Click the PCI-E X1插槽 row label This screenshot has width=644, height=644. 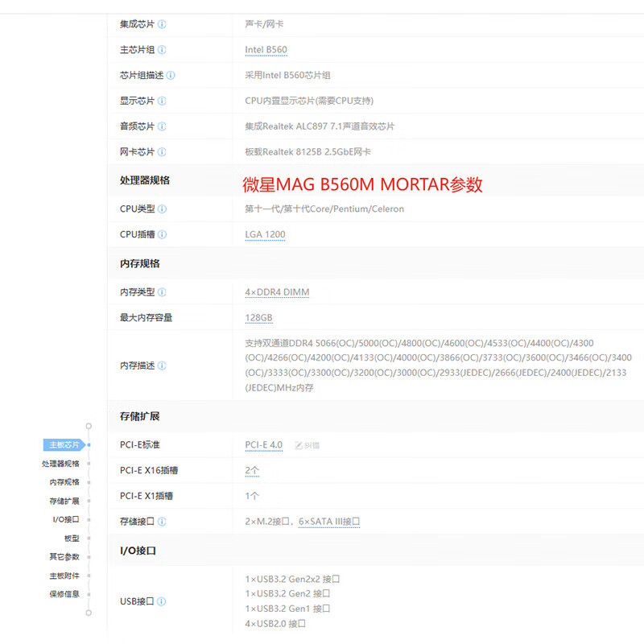pos(147,496)
